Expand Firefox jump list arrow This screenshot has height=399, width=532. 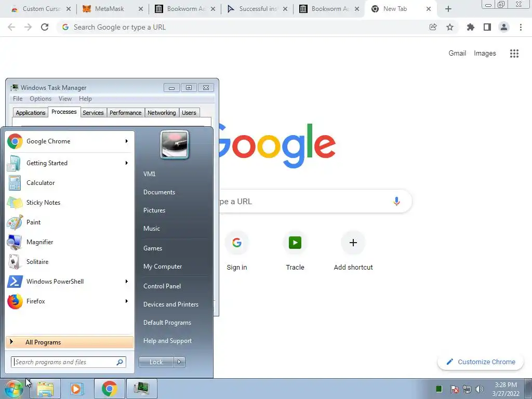[127, 301]
